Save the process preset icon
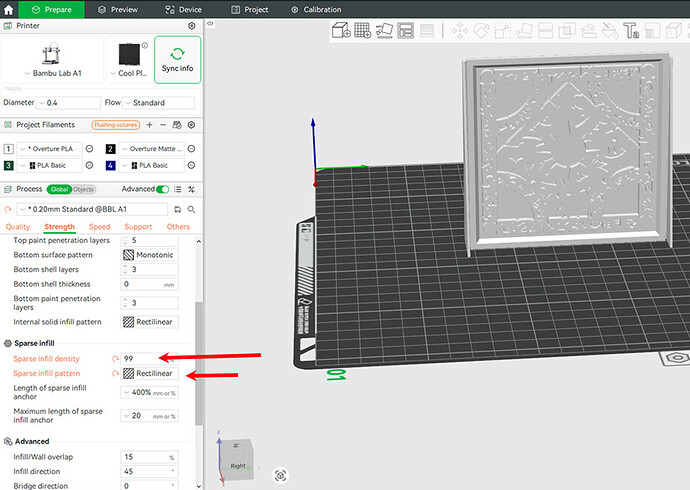Viewport: 690px width, 490px height. pos(177,209)
